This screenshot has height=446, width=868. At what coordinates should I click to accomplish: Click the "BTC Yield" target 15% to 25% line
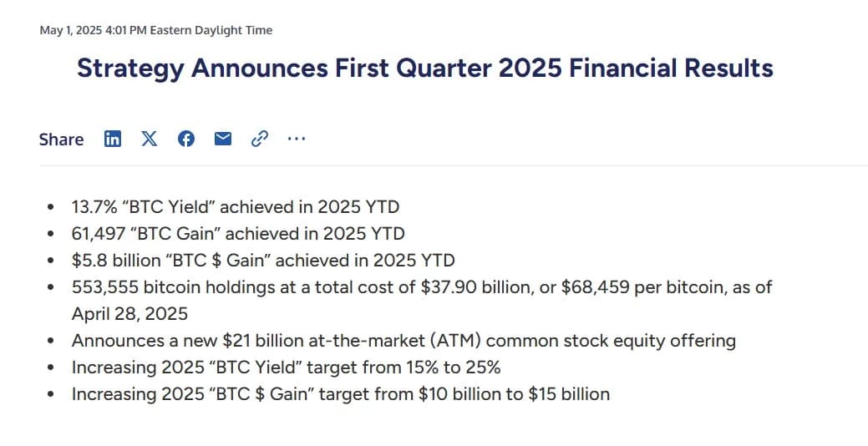pyautogui.click(x=286, y=367)
